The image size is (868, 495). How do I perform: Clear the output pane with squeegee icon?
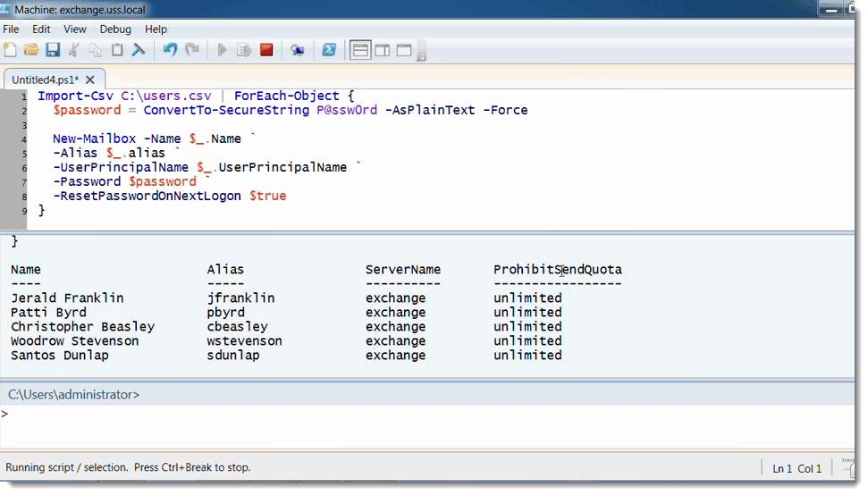tap(139, 50)
